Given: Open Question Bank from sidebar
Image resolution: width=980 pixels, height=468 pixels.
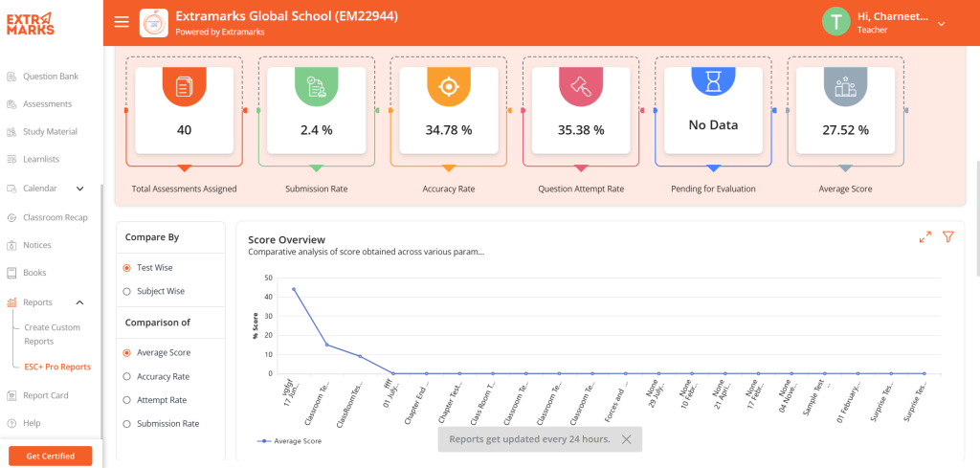Looking at the screenshot, I should click(x=51, y=77).
